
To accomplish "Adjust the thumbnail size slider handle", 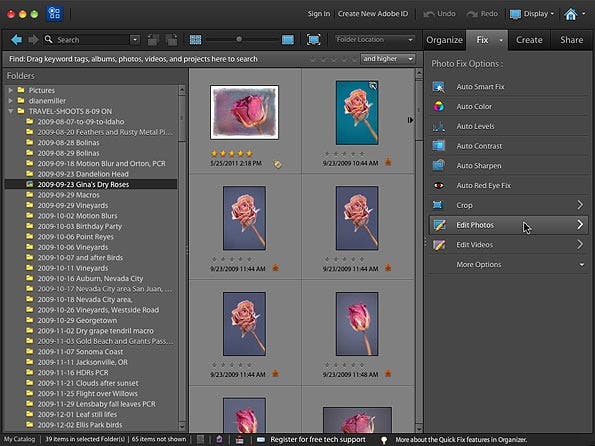I will pyautogui.click(x=239, y=39).
